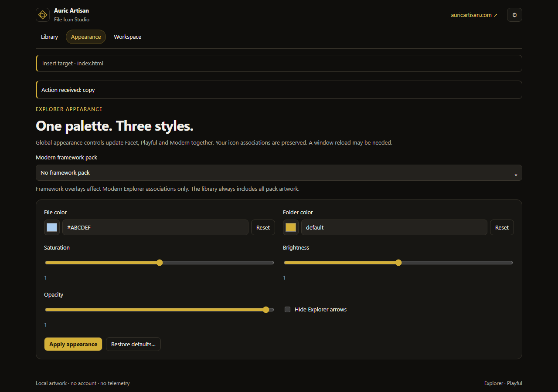The width and height of the screenshot is (558, 392).
Task: Click the Saturation slider handle
Action: click(x=160, y=263)
